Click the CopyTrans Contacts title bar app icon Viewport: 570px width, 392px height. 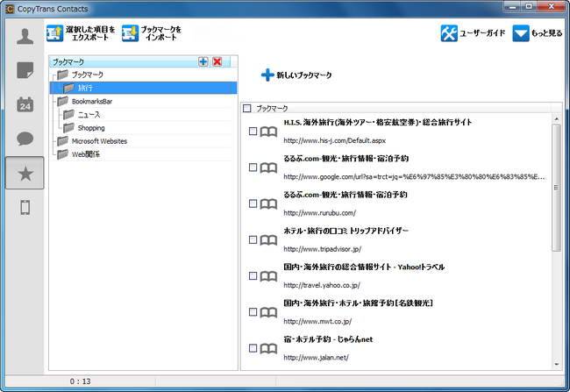(x=10, y=9)
